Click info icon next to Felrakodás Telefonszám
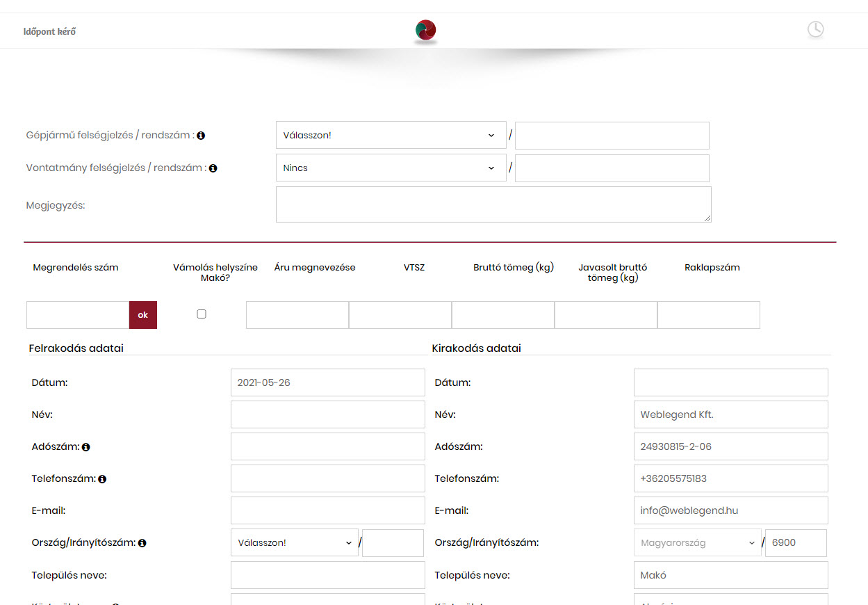868x605 pixels. (x=102, y=479)
